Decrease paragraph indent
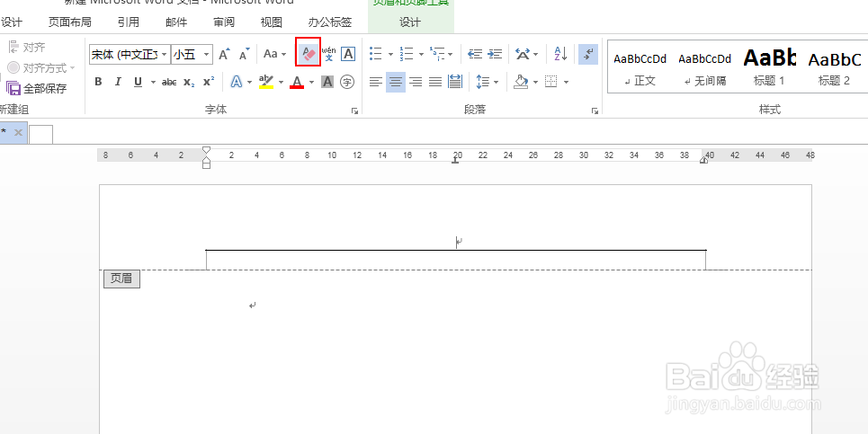 coord(475,54)
